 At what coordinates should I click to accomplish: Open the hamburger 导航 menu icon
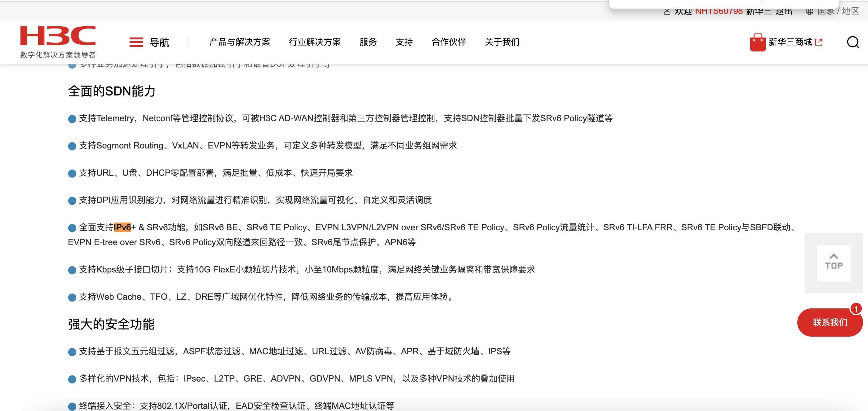click(x=136, y=42)
